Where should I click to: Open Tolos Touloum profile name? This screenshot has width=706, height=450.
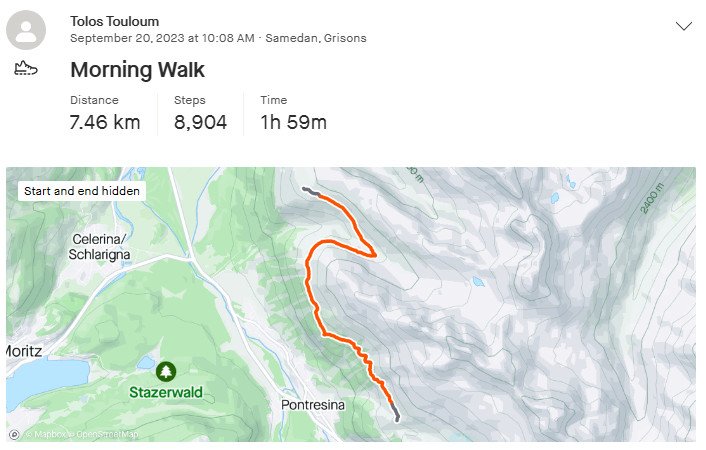tap(114, 21)
